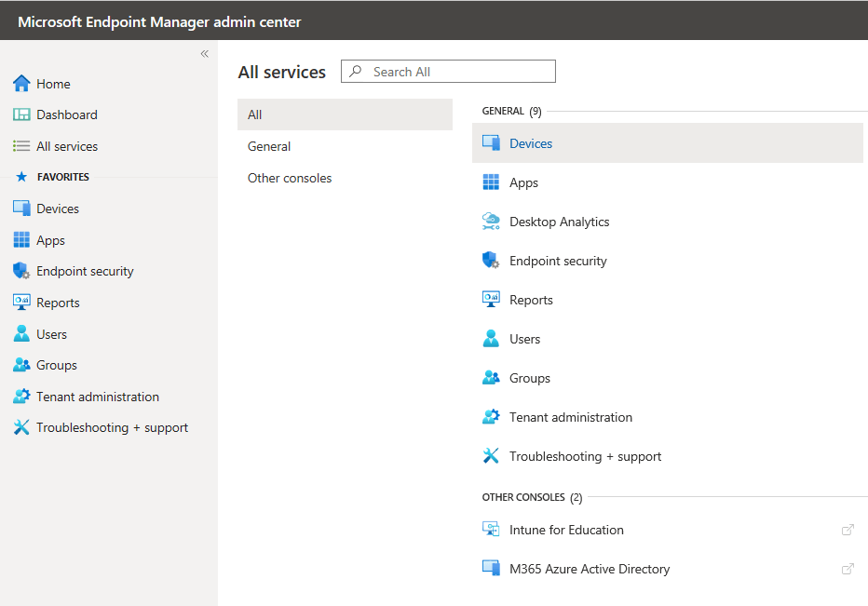This screenshot has width=868, height=606.
Task: Click the Intune for Education icon
Action: coord(491,530)
